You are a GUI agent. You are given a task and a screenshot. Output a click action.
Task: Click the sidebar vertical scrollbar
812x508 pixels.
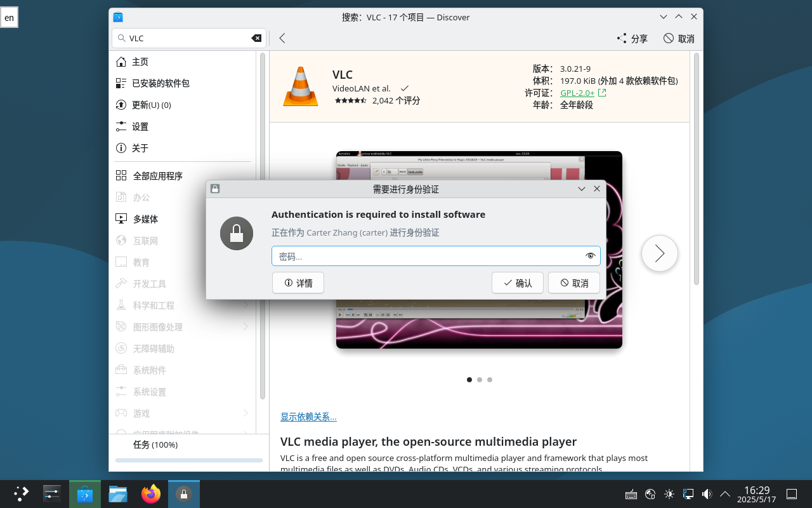pos(262,225)
